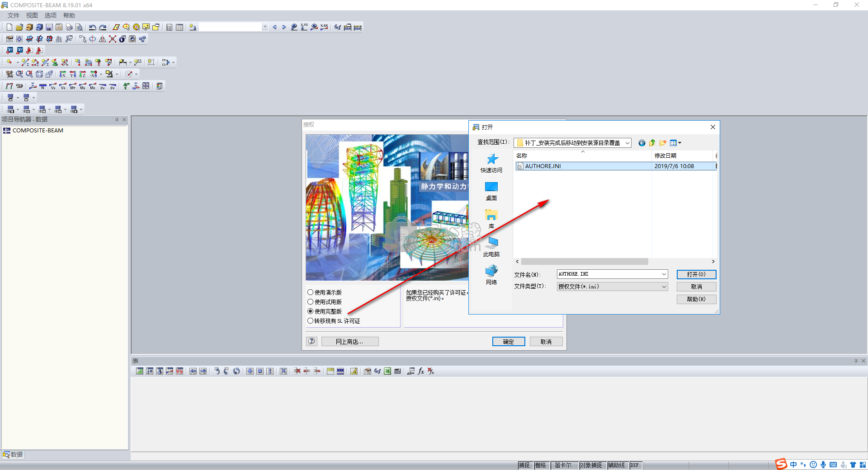Viewport: 868px width, 470px height.
Task: Click 取消 in the license (授权) dialog
Action: (x=546, y=342)
